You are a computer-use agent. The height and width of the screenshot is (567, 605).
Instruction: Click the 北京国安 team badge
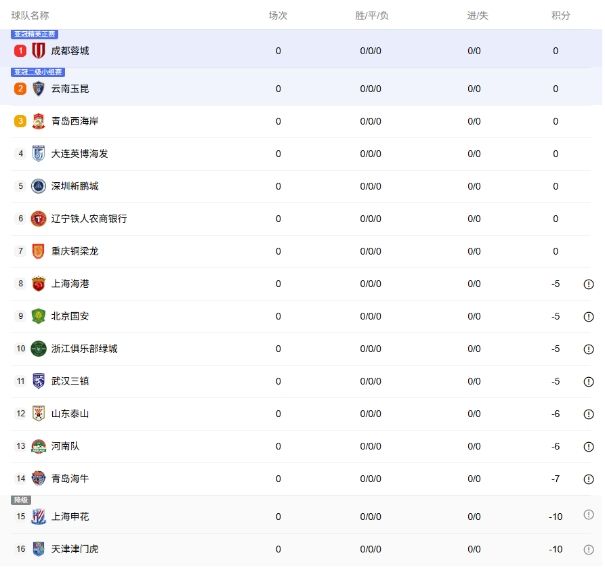38,316
